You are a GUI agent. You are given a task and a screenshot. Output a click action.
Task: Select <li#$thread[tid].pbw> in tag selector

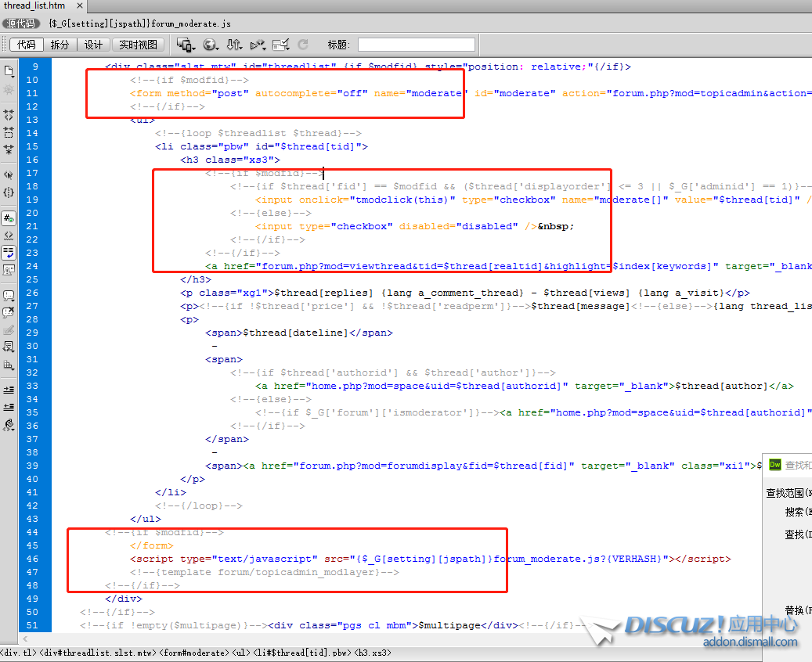click(301, 653)
